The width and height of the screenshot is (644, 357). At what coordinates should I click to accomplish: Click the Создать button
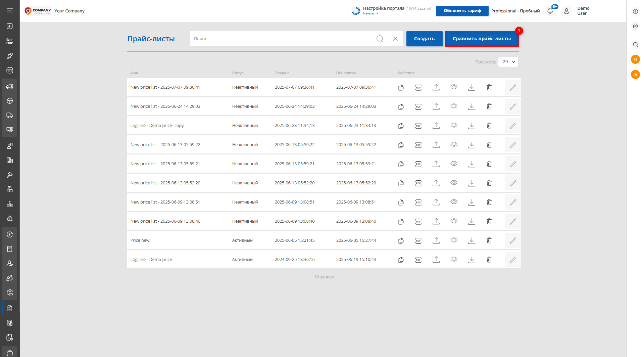point(424,39)
